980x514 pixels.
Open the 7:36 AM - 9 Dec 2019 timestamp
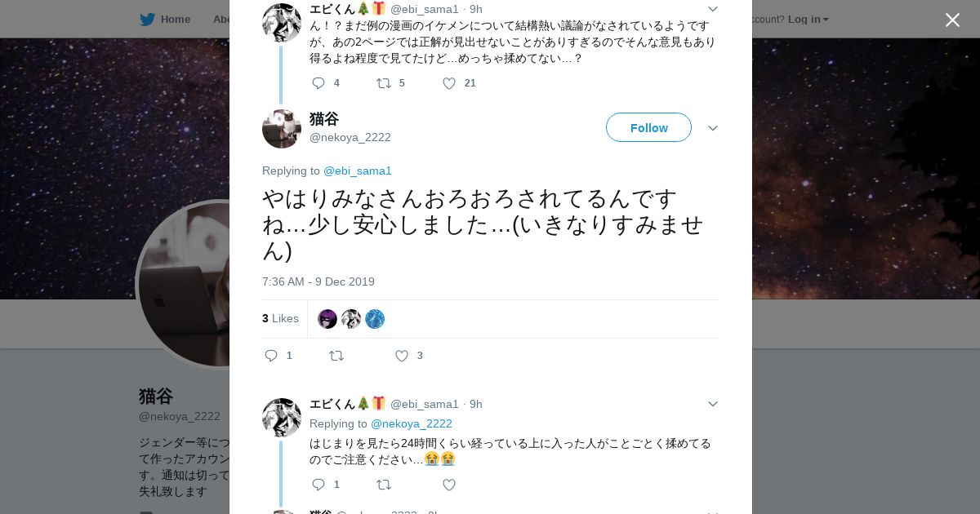pos(318,281)
